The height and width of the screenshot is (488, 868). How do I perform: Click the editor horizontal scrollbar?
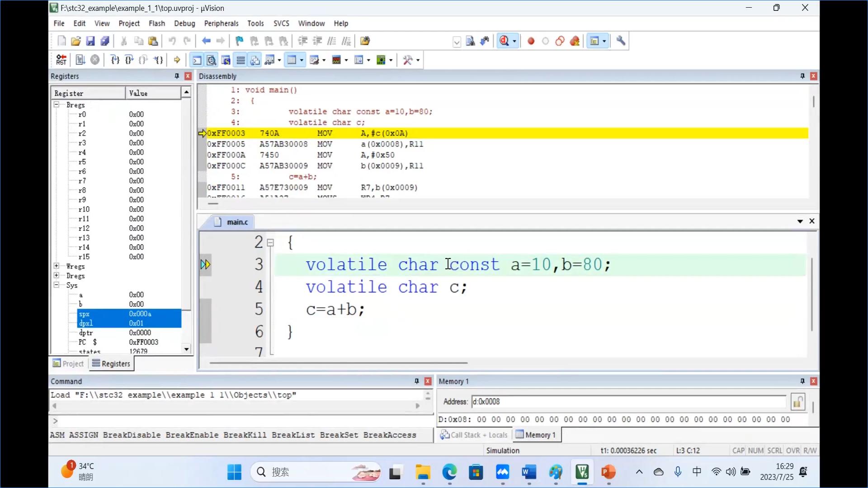338,362
